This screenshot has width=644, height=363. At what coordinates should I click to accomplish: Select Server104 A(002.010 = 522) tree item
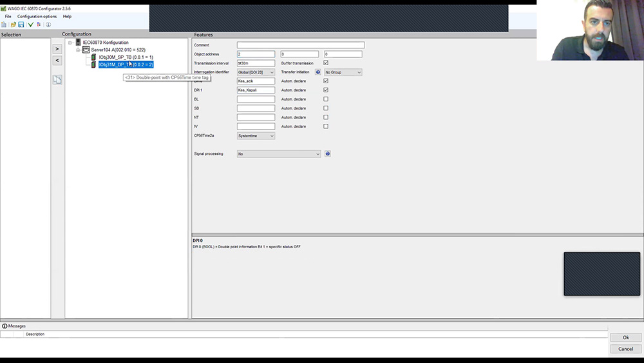(x=118, y=50)
